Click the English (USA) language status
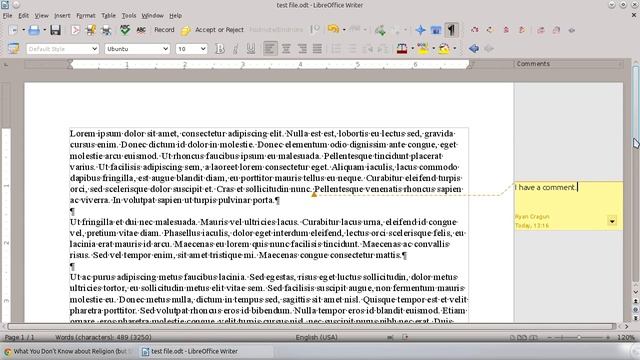Screen dimensions: 640x360 (x=316, y=337)
